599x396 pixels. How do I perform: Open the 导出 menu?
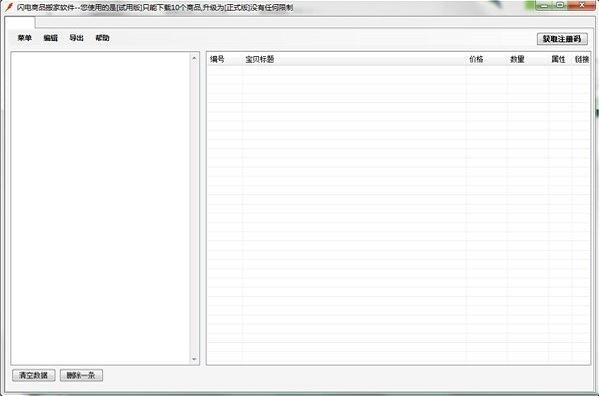pos(76,38)
